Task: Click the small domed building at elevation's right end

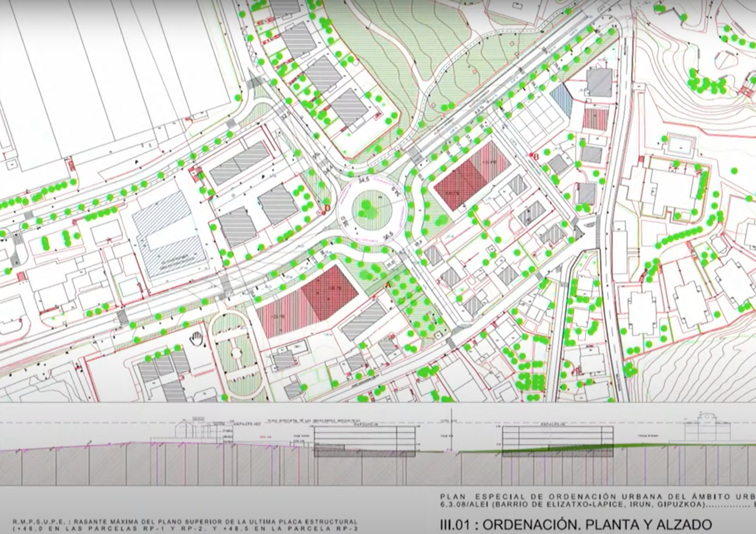Action: tap(707, 428)
